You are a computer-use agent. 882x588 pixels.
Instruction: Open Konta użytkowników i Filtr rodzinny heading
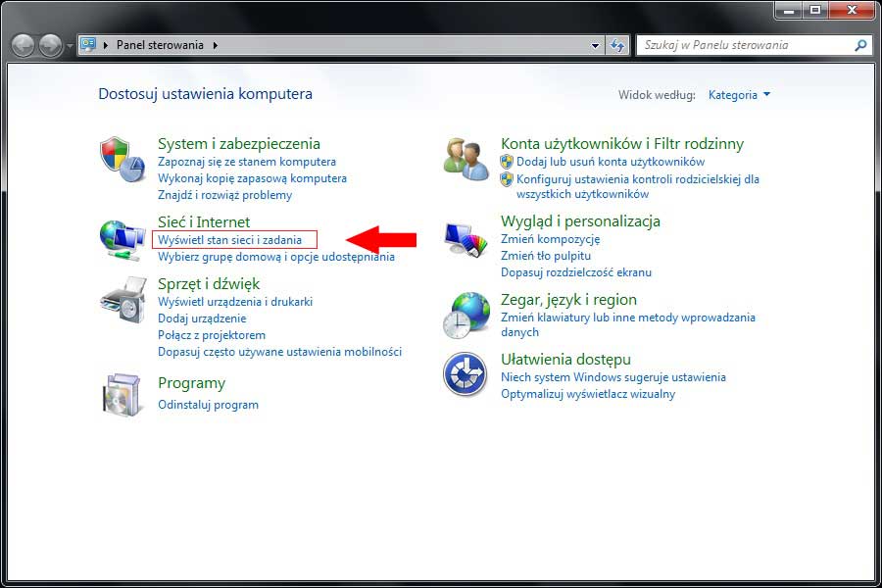pyautogui.click(x=622, y=144)
